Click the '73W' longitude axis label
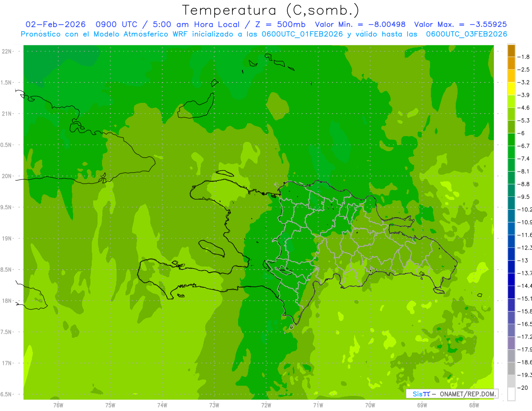Screen dimensions: 532x411 coord(214,405)
